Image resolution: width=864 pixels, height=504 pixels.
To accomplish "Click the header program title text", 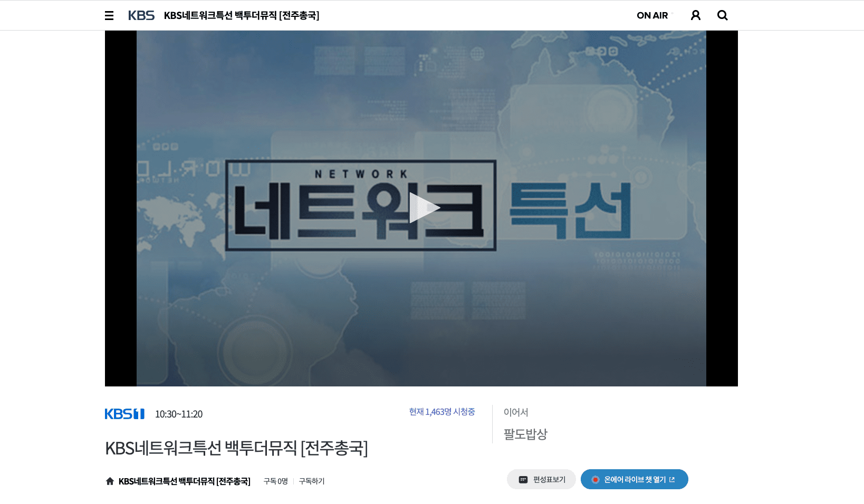I will click(242, 15).
